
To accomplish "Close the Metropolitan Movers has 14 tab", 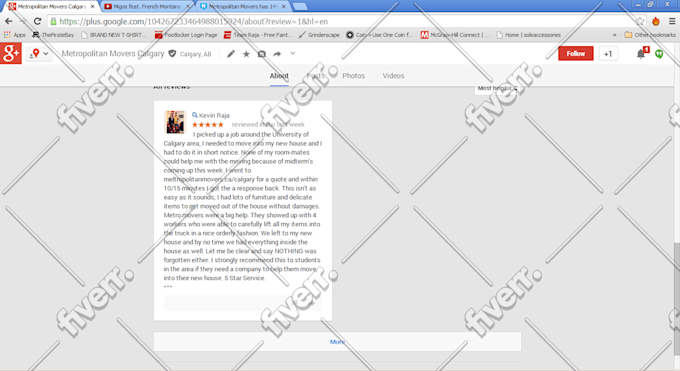I will (284, 7).
